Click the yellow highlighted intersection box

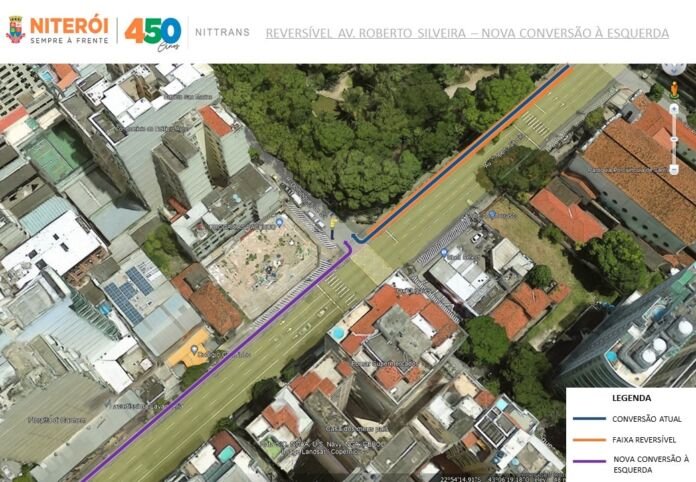pos(370,264)
